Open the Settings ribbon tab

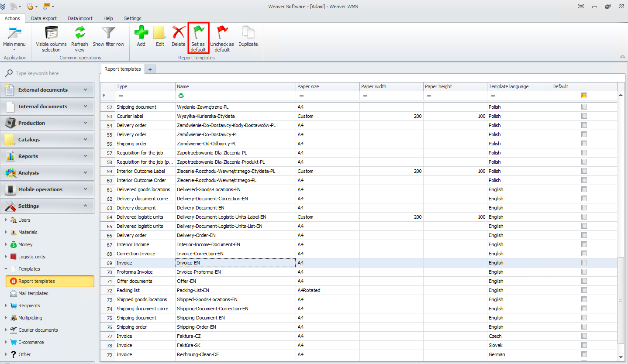pyautogui.click(x=133, y=18)
